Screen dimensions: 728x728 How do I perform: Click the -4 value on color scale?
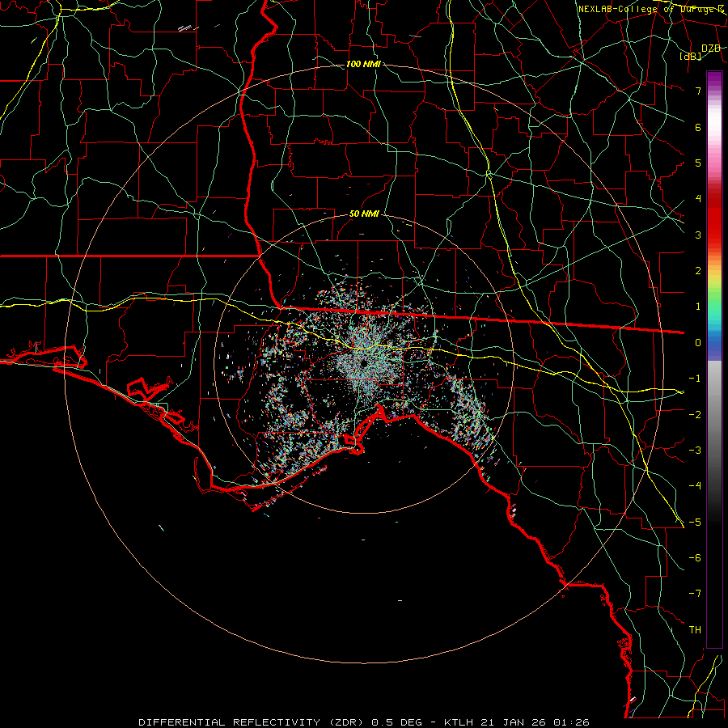(695, 486)
